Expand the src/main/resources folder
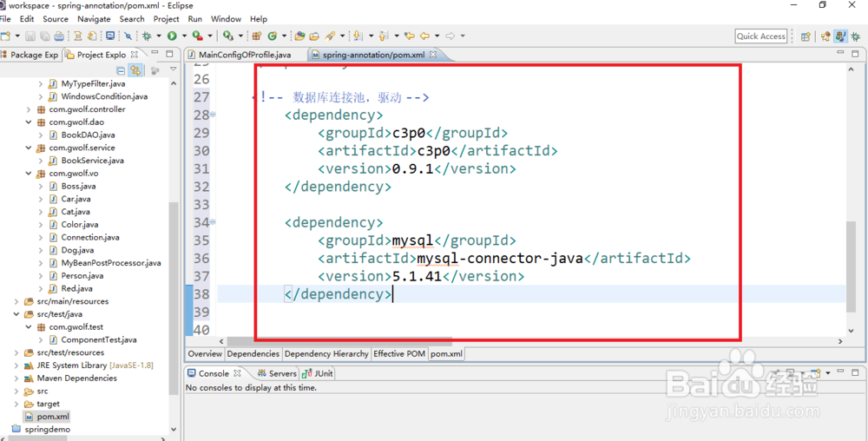The height and width of the screenshot is (441, 868). coord(16,302)
